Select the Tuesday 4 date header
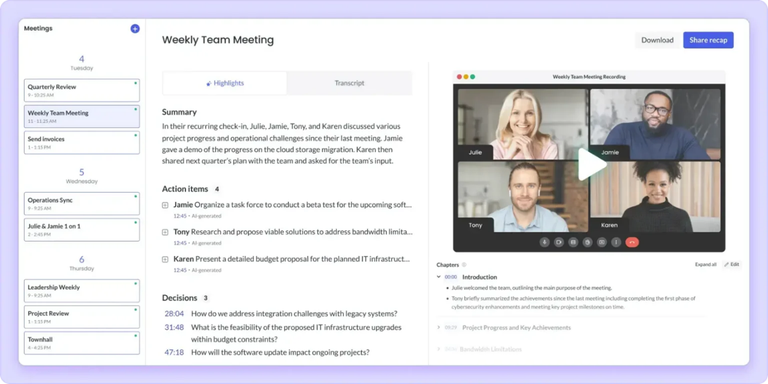Viewport: 768px width, 384px height. click(x=81, y=63)
